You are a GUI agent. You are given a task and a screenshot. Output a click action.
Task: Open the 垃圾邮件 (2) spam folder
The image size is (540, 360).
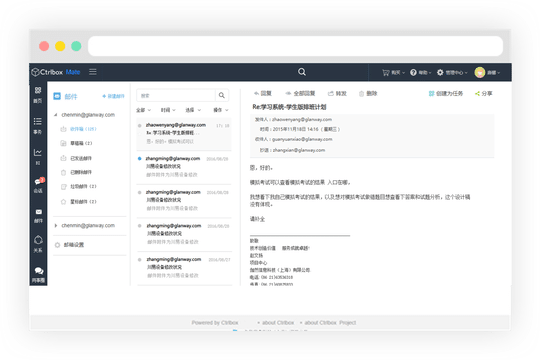click(x=83, y=186)
